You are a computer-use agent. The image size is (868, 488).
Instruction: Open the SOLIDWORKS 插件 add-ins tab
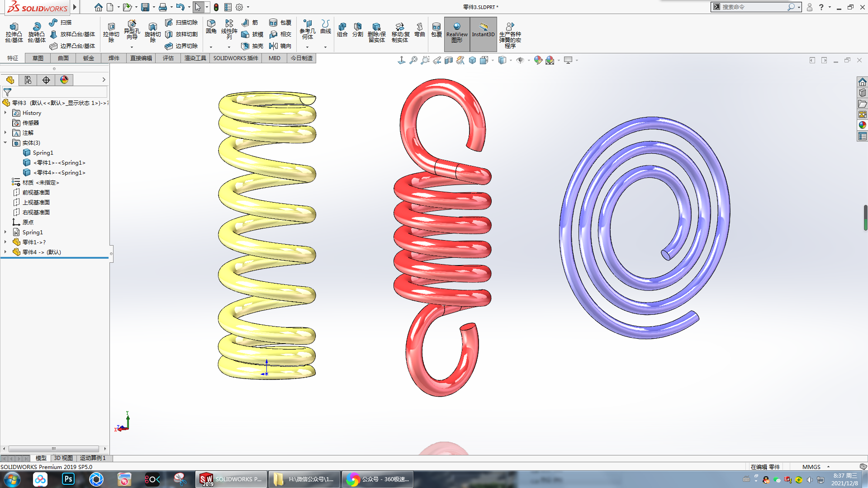click(x=236, y=58)
